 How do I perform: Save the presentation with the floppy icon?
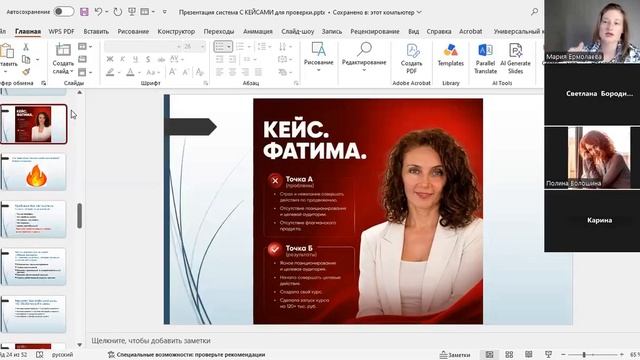84,12
